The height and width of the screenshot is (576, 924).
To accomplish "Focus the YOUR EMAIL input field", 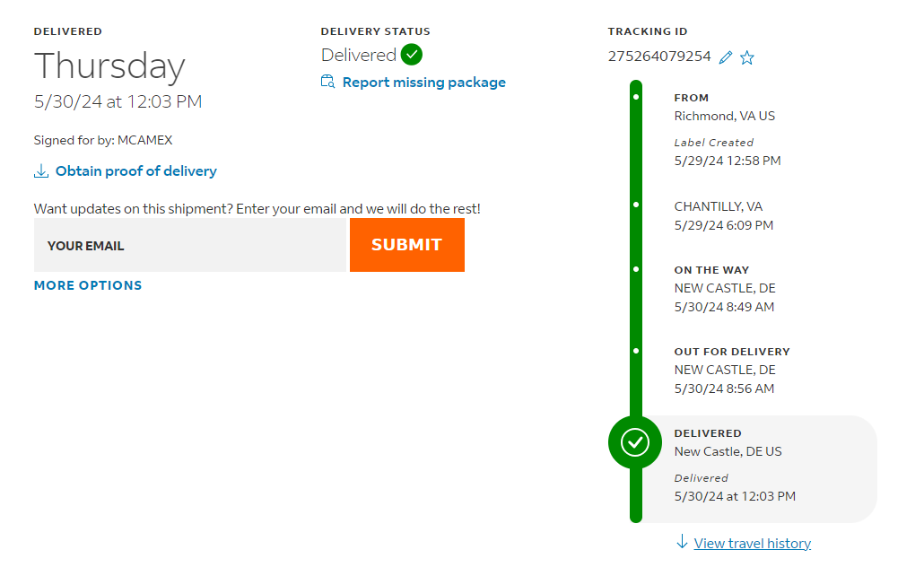I will (x=189, y=245).
